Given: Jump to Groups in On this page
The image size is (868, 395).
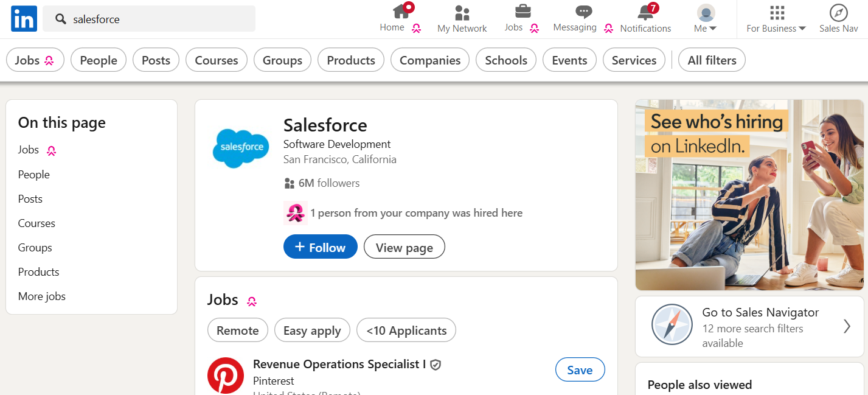Looking at the screenshot, I should [x=35, y=248].
